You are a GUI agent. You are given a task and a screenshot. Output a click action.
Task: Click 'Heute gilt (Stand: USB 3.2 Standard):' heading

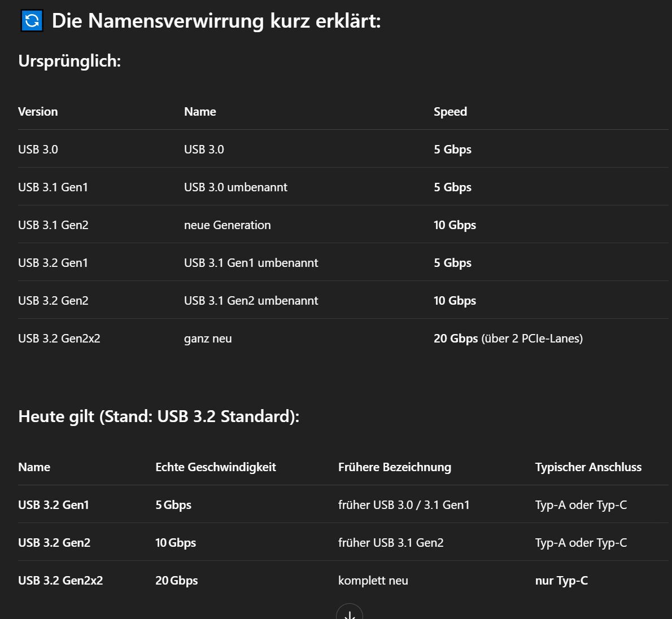point(159,416)
